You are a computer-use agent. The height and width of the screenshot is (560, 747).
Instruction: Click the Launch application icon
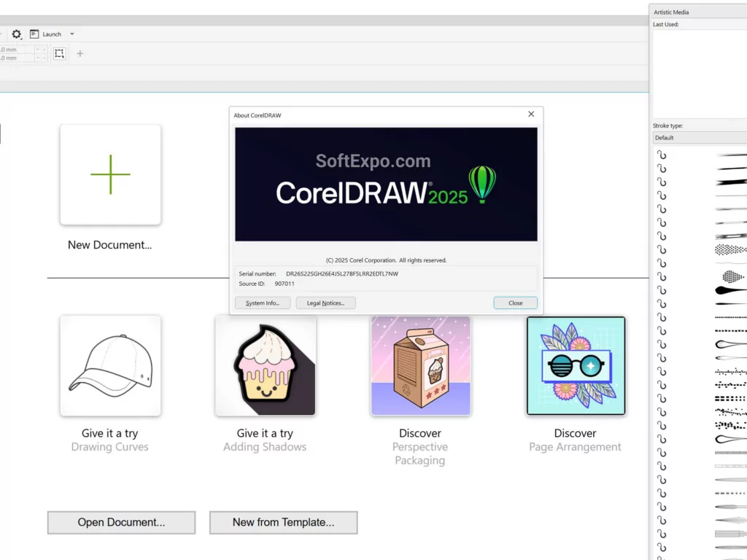[35, 34]
